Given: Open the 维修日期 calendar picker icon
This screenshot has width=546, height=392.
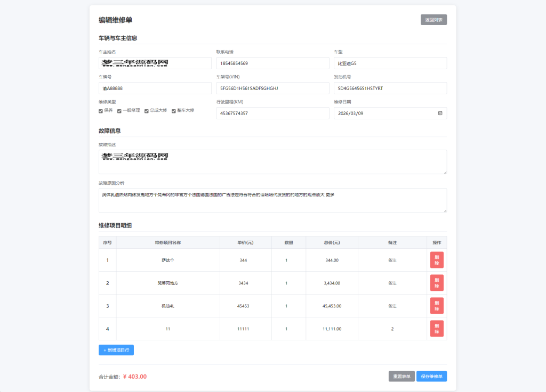Looking at the screenshot, I should click(x=439, y=113).
